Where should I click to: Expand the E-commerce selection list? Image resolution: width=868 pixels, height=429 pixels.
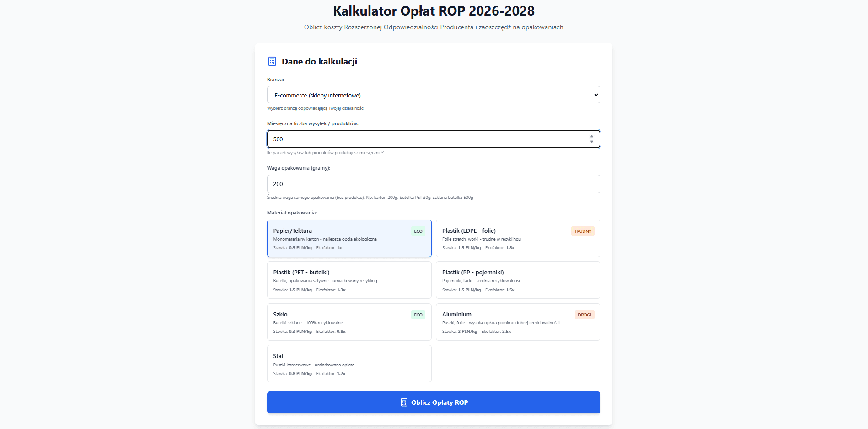coord(433,95)
